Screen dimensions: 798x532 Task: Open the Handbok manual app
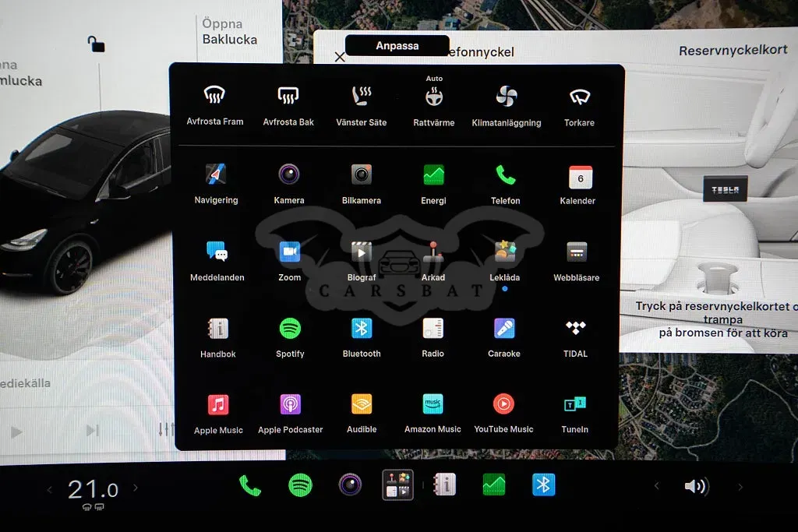[218, 338]
